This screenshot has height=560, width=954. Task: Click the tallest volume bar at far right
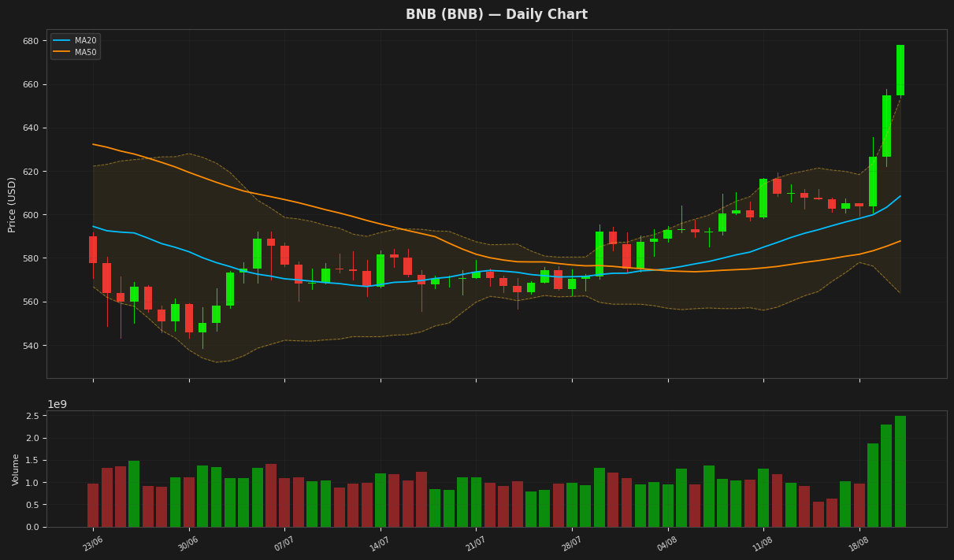click(x=900, y=471)
